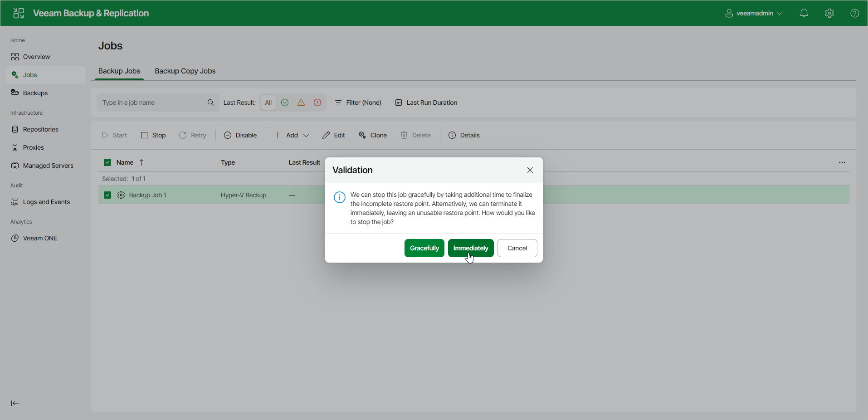Collapse the sidebar navigation panel
868x420 pixels.
tap(15, 403)
